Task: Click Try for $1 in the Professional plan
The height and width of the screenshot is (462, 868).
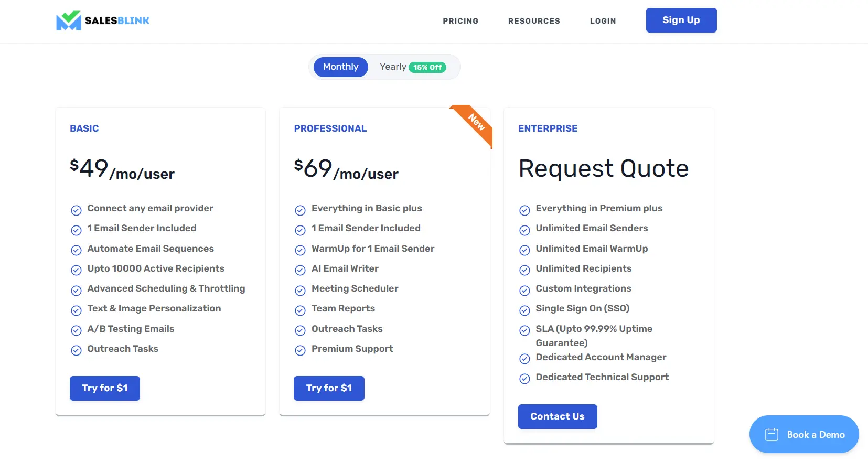Action: (329, 388)
